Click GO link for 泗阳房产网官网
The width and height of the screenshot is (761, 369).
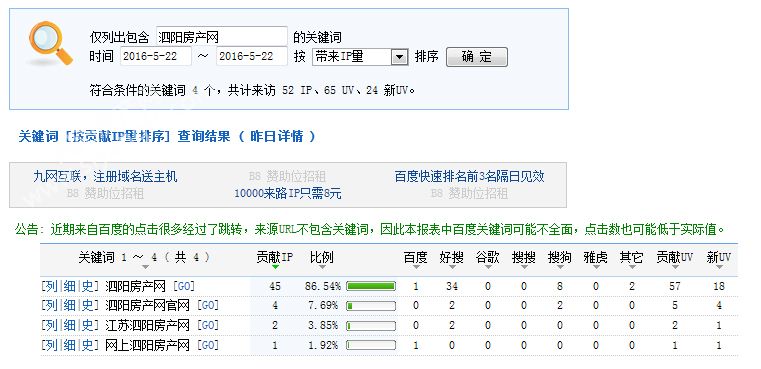208,306
